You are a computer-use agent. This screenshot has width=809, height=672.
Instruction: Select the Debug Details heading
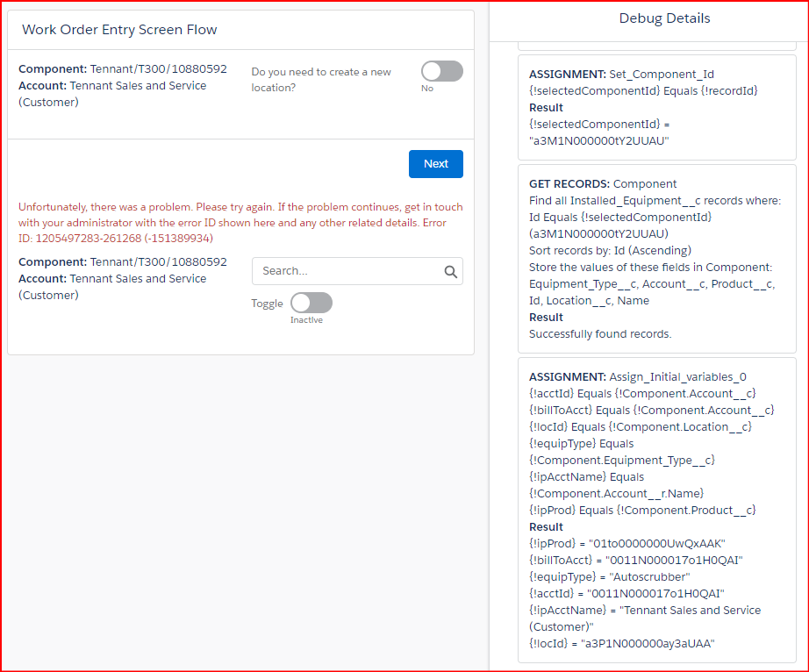click(x=664, y=18)
